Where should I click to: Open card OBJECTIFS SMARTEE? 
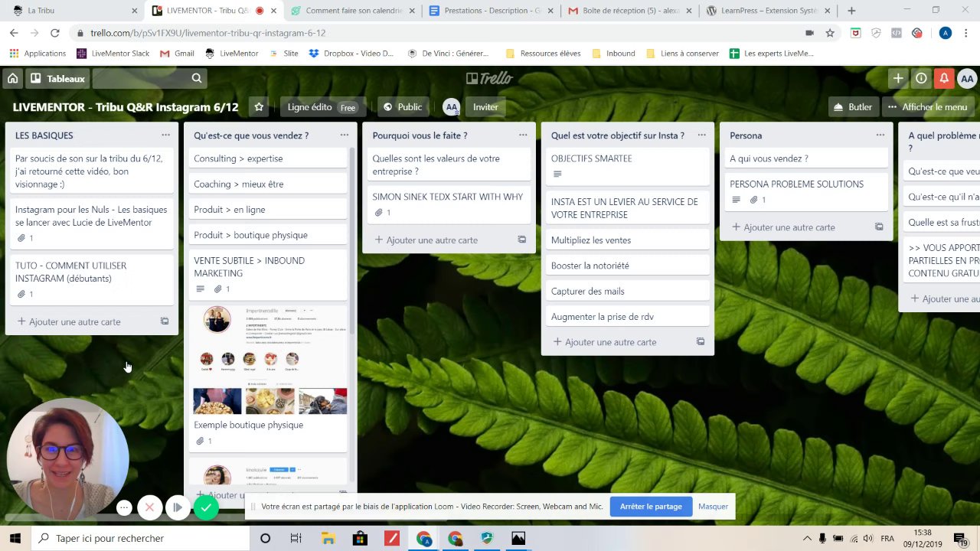[628, 167]
